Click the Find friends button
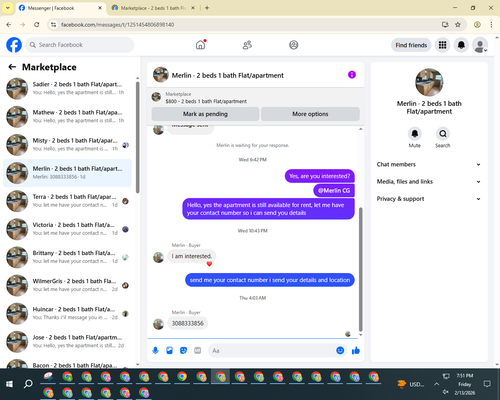 (411, 45)
